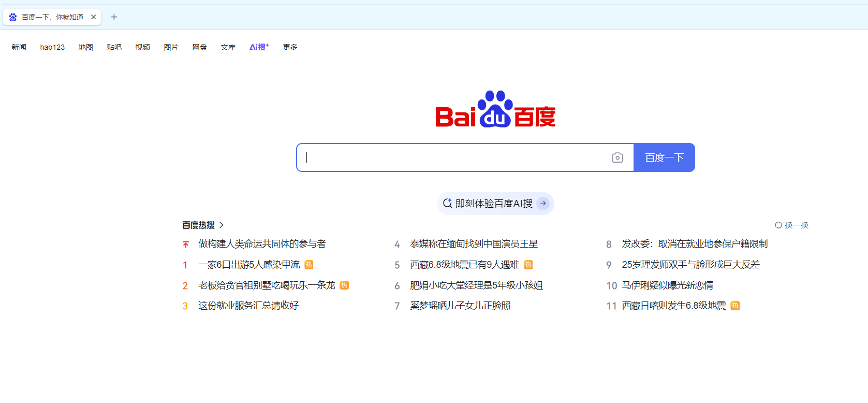868x403 pixels.
Task: Click hot badge beside 西藏6.8级地震已有9人遇难
Action: (528, 265)
